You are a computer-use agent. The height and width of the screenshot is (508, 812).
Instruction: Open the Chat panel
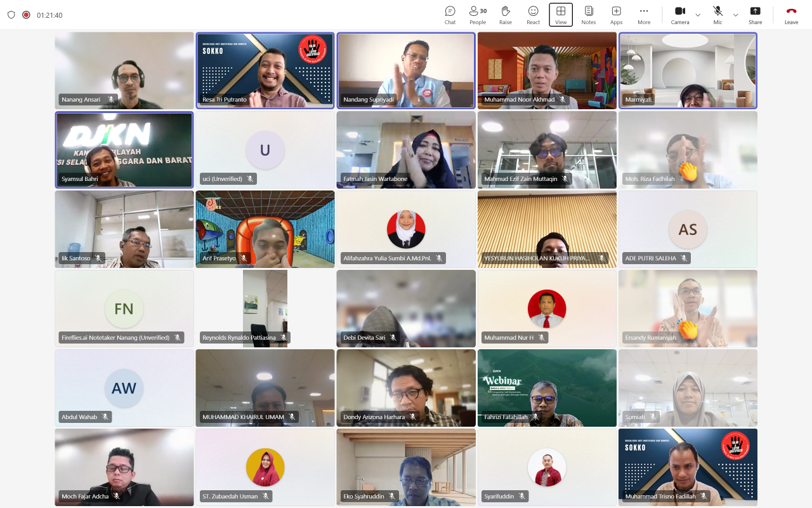click(x=450, y=15)
